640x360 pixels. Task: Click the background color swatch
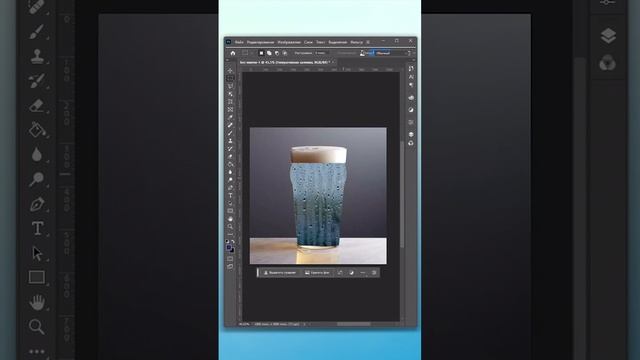click(232, 251)
